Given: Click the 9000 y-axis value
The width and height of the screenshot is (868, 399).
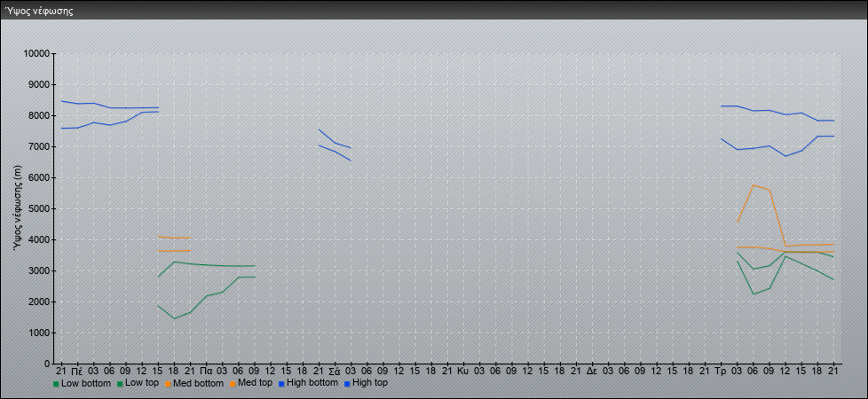Looking at the screenshot, I should 39,84.
